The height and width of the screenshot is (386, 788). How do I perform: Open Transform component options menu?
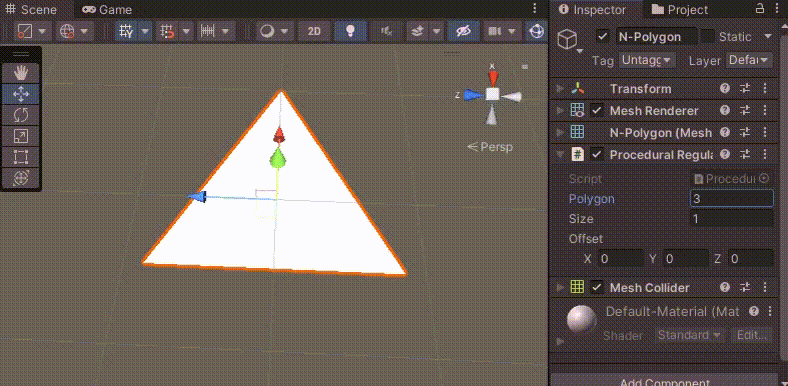coord(765,88)
